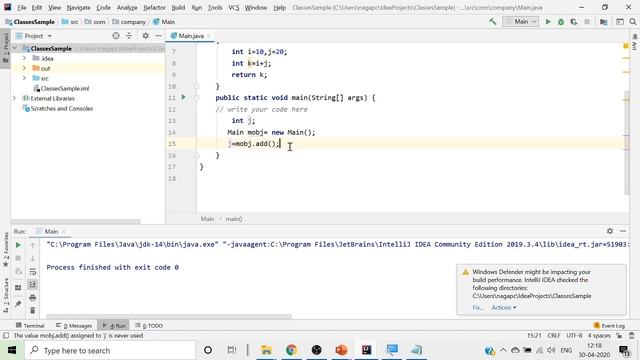
Task: Fold the main method at line 11
Action: point(196,98)
